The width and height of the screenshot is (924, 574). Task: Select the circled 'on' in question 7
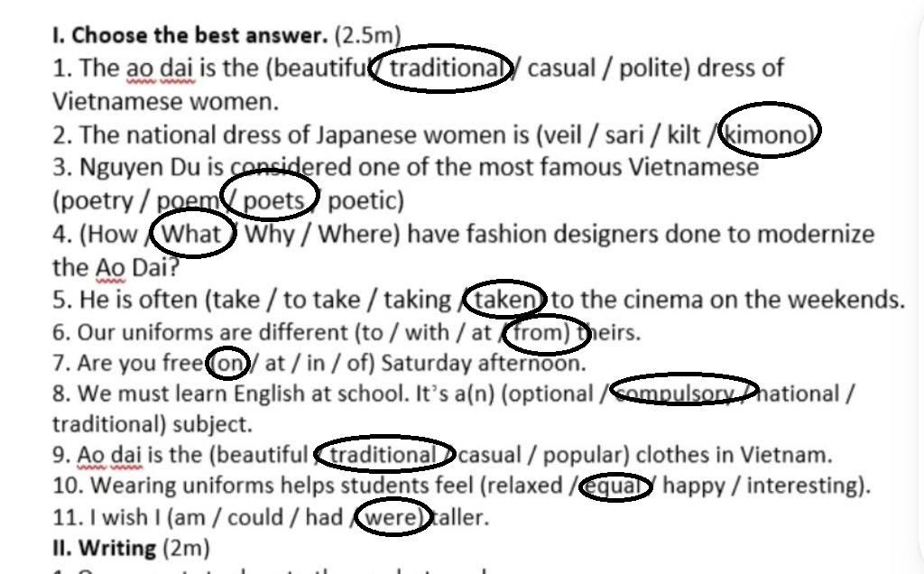[x=227, y=363]
